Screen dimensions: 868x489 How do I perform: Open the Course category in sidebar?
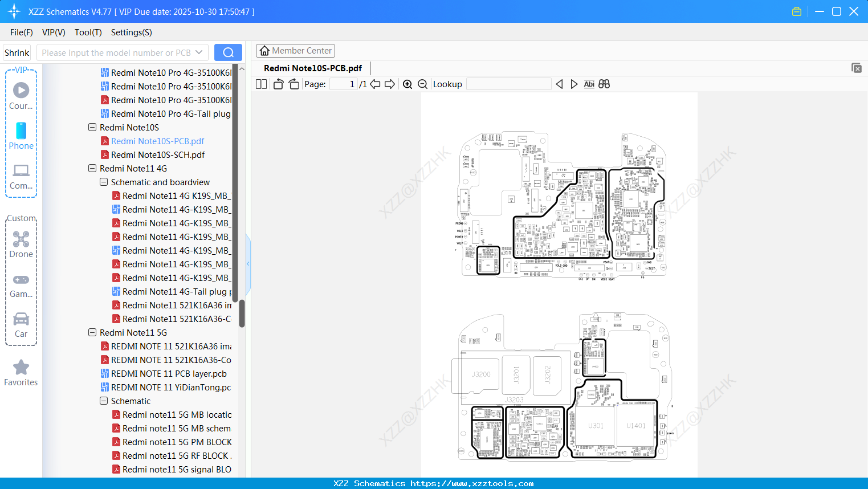pyautogui.click(x=21, y=96)
